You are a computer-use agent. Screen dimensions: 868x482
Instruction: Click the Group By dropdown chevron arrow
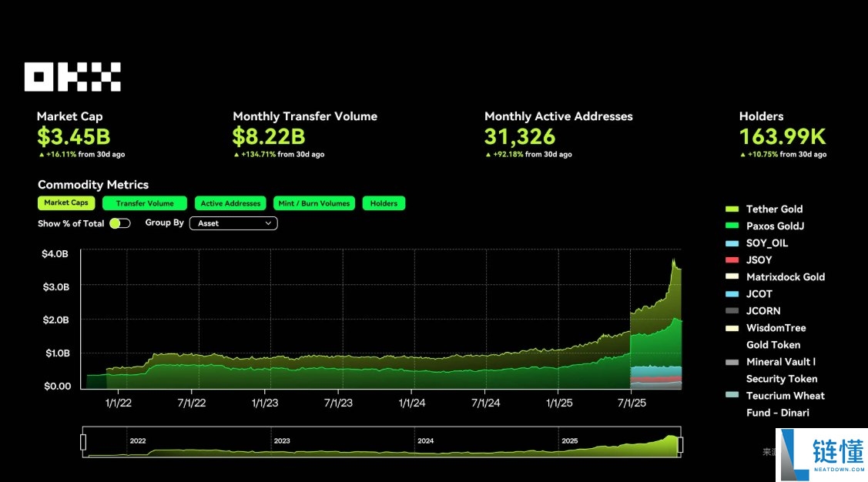pos(269,223)
